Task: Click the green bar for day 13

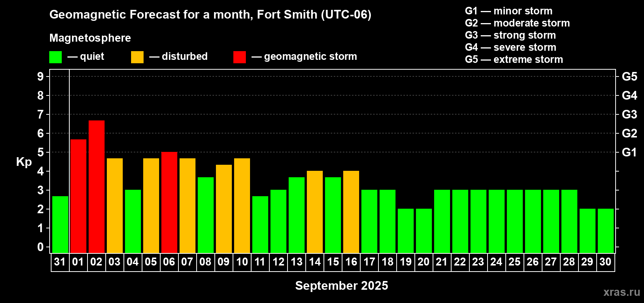Action: point(297,215)
